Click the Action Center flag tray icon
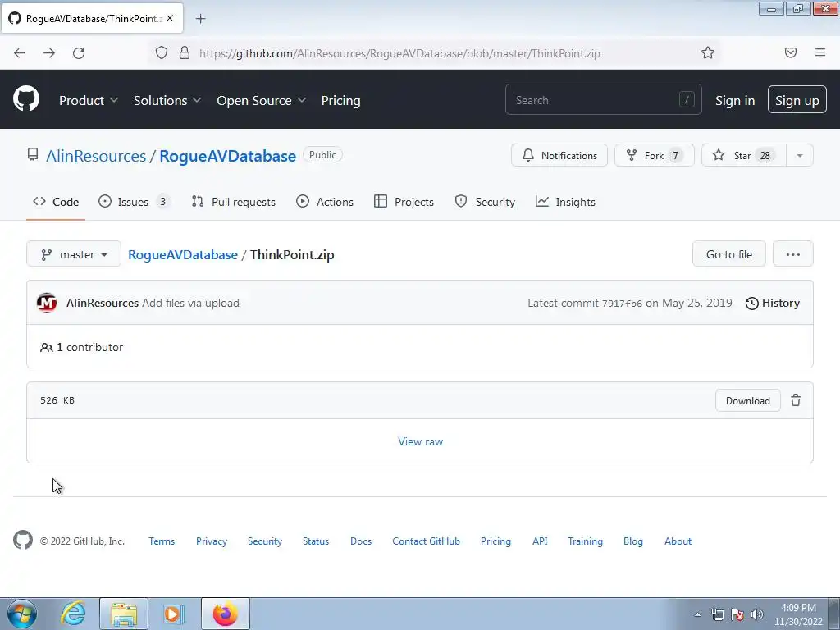Viewport: 840px width, 630px height. coord(737,614)
